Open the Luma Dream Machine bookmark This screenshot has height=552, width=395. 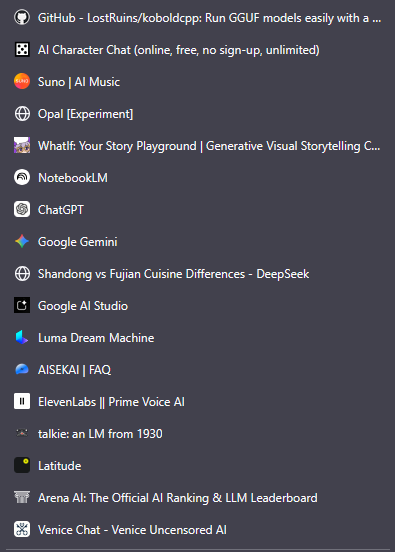(198, 338)
